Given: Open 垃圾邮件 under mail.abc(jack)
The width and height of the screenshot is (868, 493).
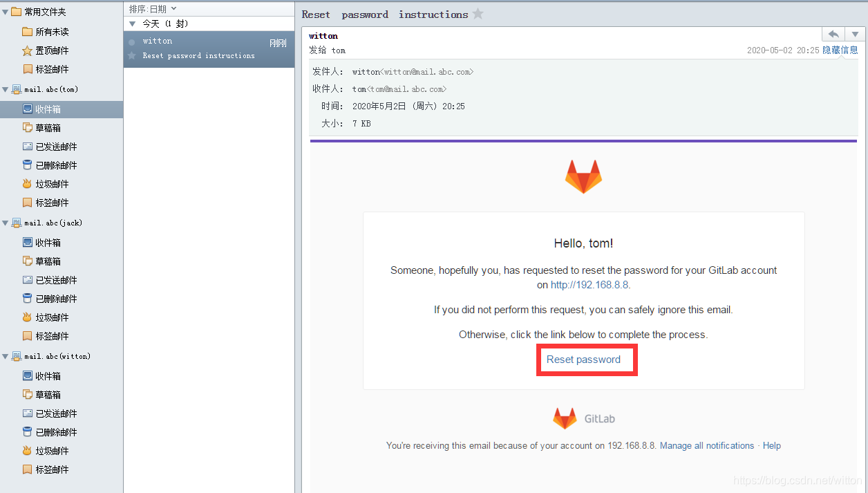Looking at the screenshot, I should [x=46, y=317].
